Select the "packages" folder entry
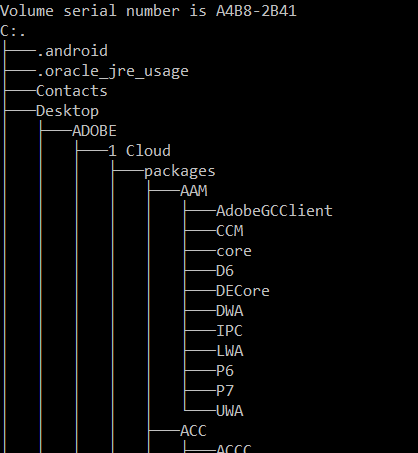Screen dimensions: 418x453 (x=180, y=172)
